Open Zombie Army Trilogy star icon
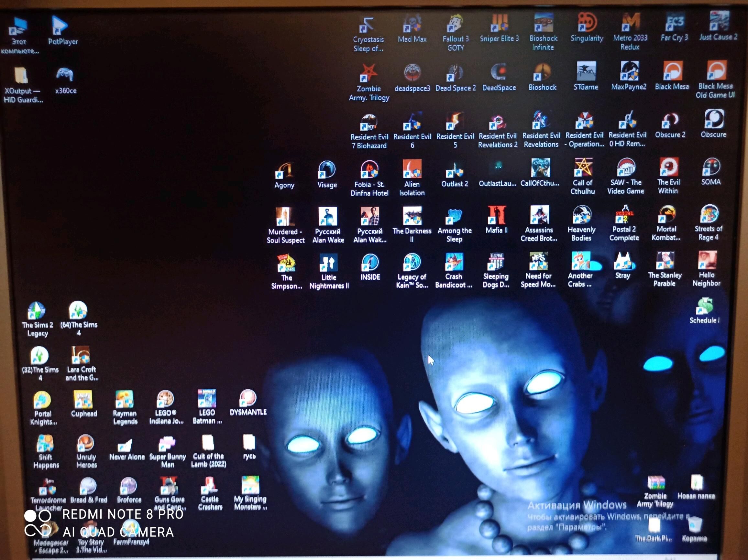Viewport: 748px width, 560px height. pos(368,73)
